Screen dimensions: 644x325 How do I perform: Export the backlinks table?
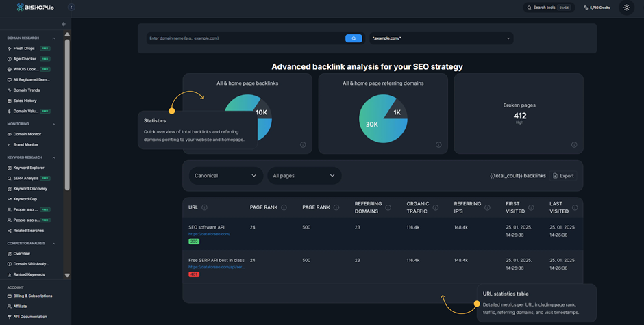562,176
